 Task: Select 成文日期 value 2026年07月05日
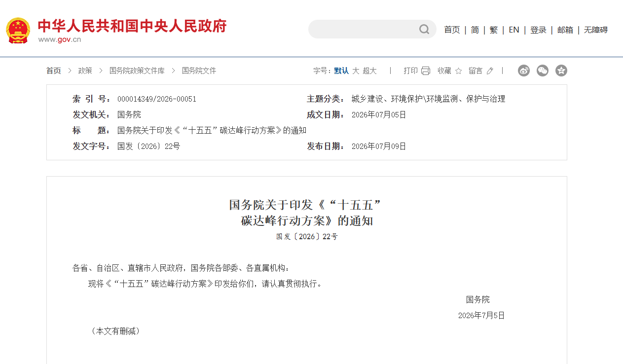pyautogui.click(x=379, y=115)
